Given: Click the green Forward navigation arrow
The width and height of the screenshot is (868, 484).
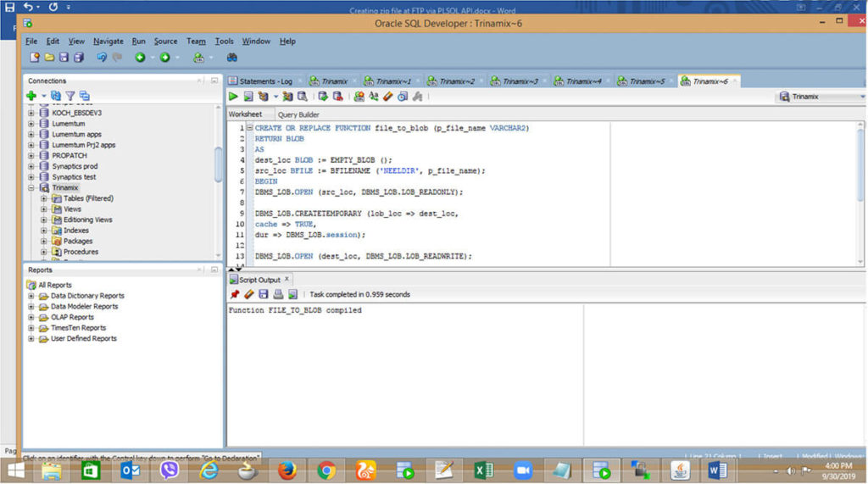Looking at the screenshot, I should [x=164, y=57].
